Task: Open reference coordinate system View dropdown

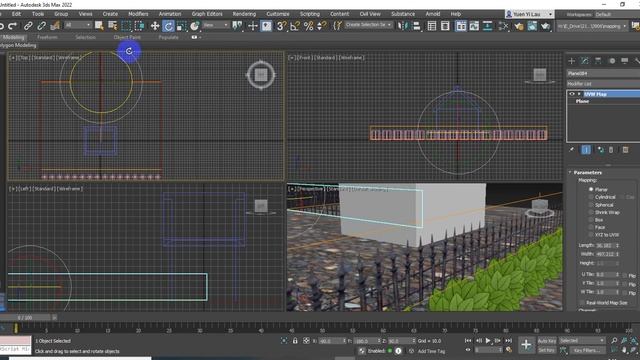Action: coord(216,25)
